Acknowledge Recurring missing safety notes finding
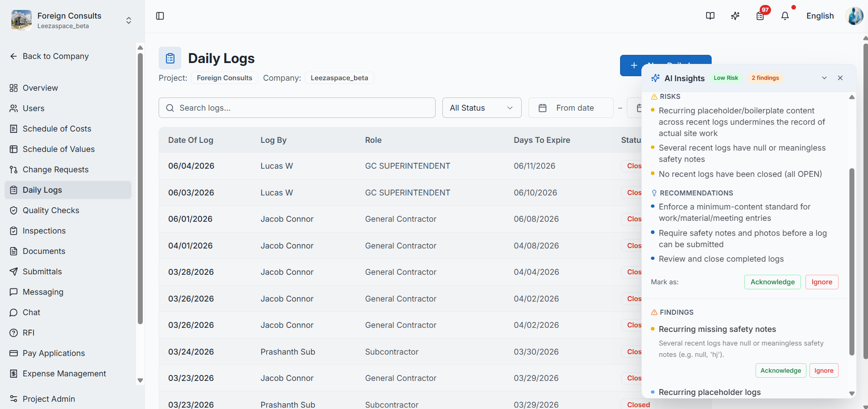 [x=781, y=370]
